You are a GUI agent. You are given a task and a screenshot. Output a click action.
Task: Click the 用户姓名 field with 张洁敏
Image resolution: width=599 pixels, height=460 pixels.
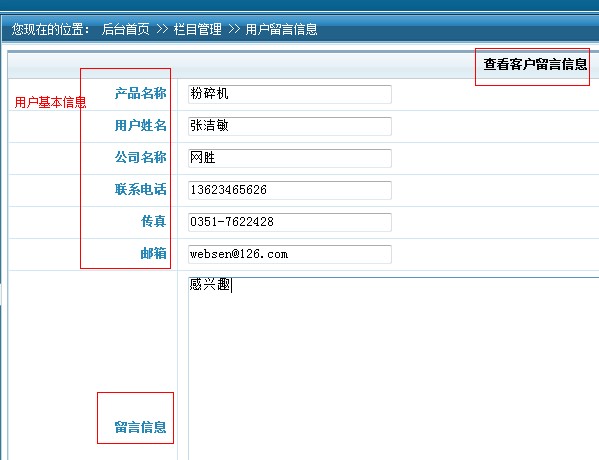(290, 126)
